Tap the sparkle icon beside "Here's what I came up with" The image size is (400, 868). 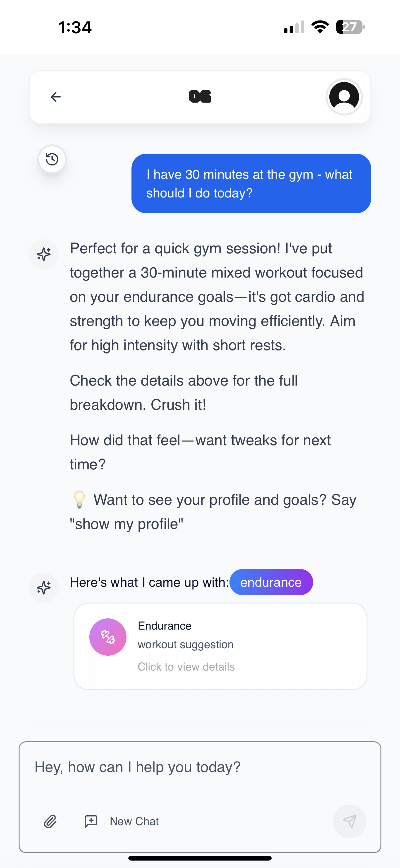tap(44, 588)
